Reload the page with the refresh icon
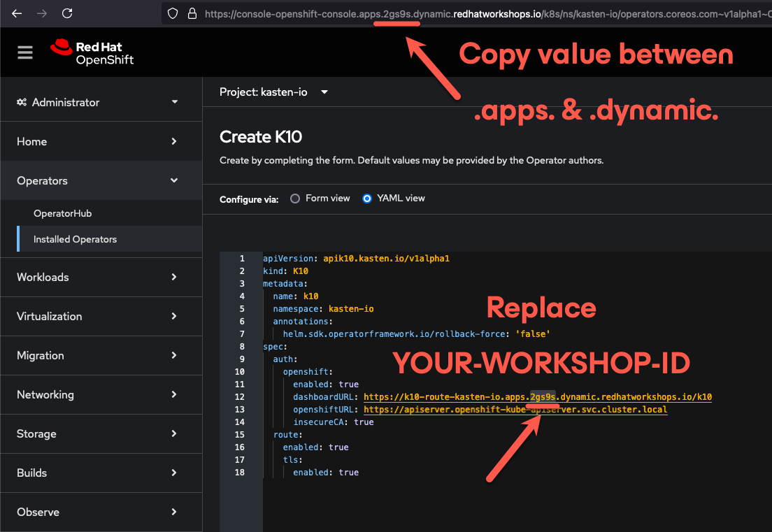Image resolution: width=772 pixels, height=532 pixels. [x=67, y=13]
